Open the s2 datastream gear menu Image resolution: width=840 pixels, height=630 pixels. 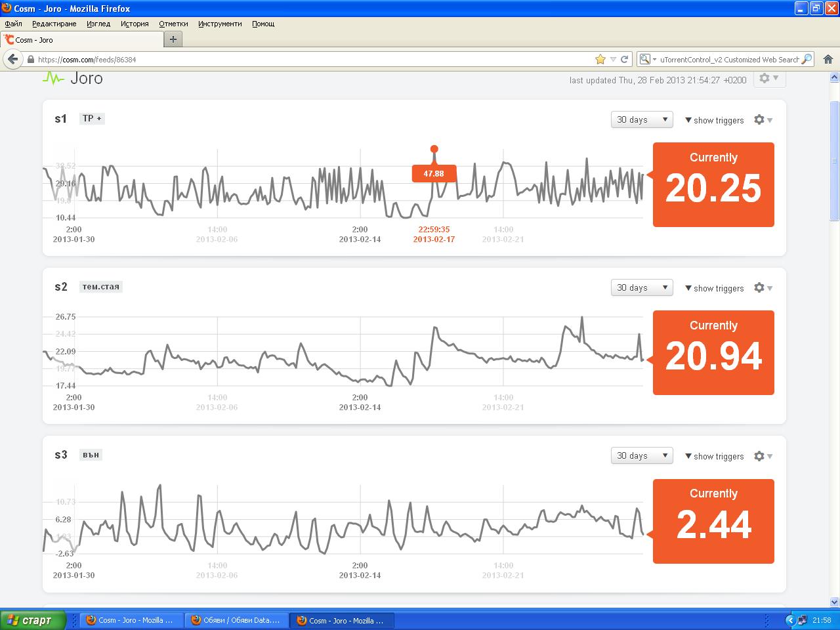[x=763, y=288]
